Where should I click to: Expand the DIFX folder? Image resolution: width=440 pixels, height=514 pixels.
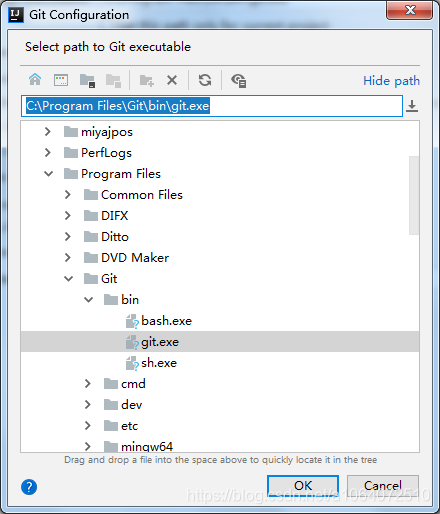pyautogui.click(x=68, y=216)
